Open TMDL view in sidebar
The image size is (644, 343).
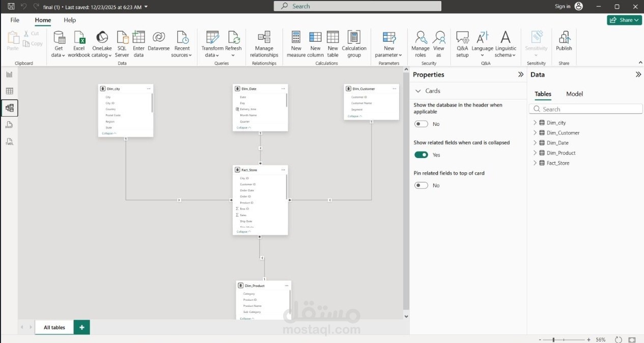coord(9,142)
